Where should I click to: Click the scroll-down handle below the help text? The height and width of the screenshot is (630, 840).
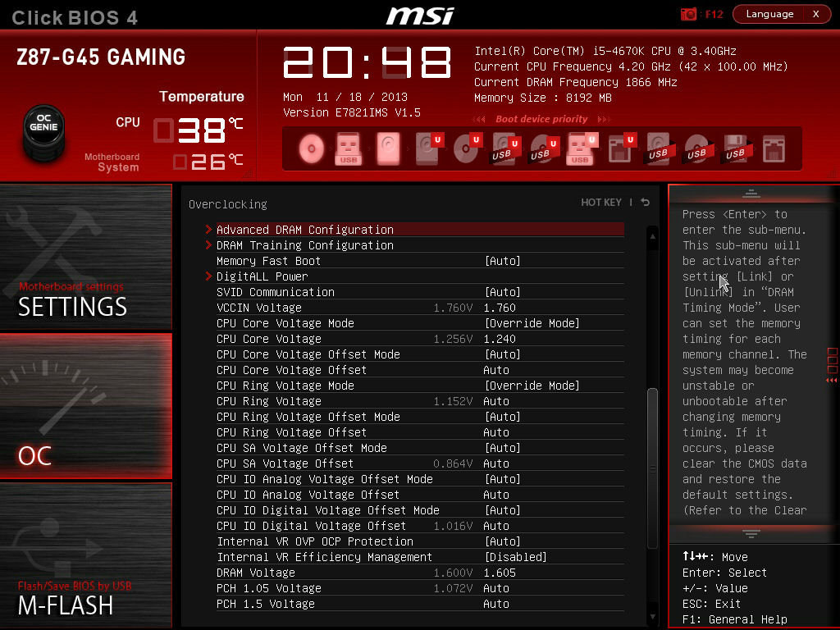pos(751,533)
